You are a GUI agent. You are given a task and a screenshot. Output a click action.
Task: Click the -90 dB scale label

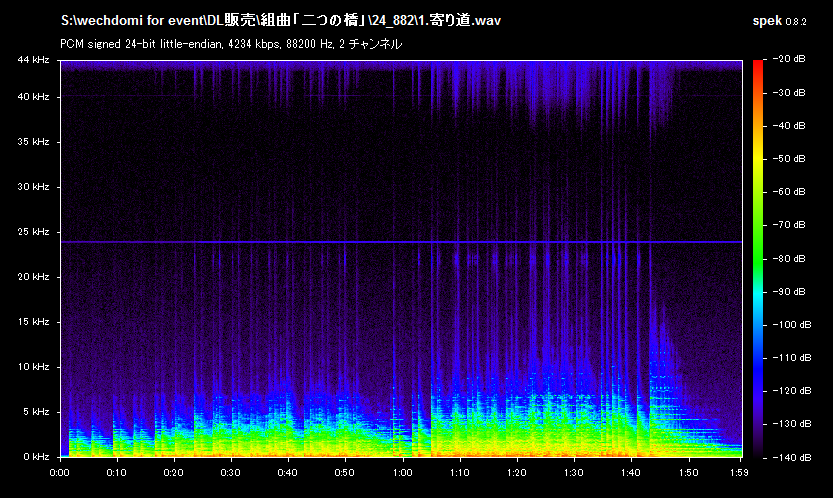point(788,292)
